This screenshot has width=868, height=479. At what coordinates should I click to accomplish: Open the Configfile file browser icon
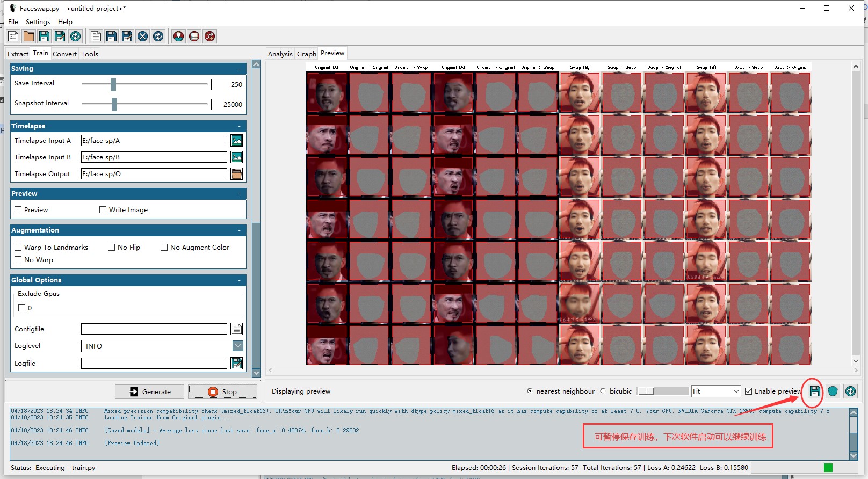click(236, 329)
